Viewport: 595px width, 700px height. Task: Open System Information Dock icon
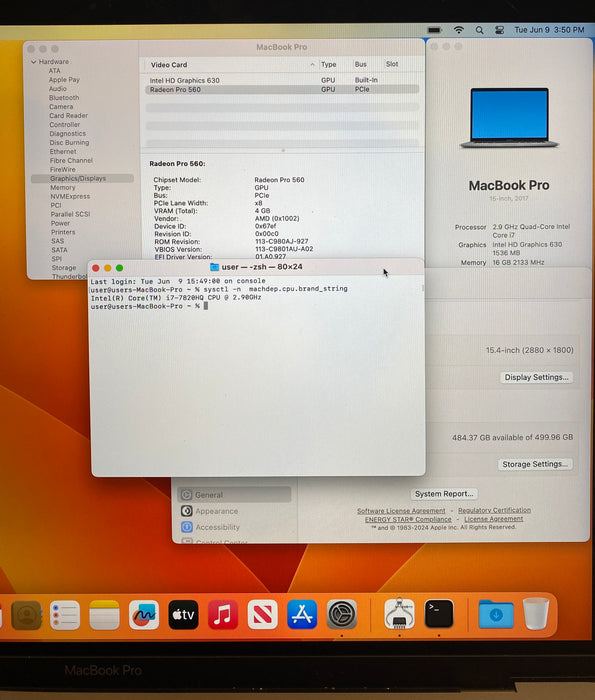[x=399, y=614]
